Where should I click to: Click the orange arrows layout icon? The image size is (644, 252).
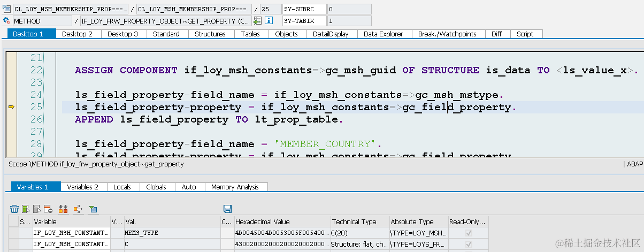pyautogui.click(x=63, y=209)
